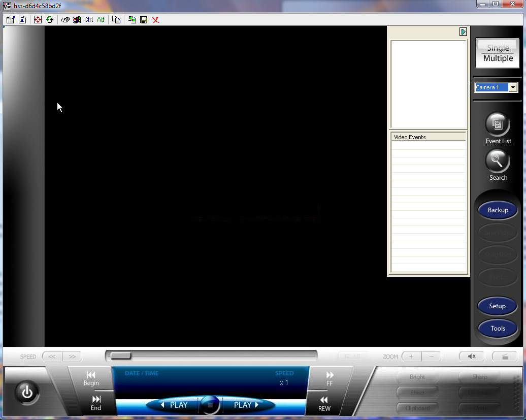Toggle the Alt key in toolbar
The height and width of the screenshot is (420, 526).
pos(101,20)
